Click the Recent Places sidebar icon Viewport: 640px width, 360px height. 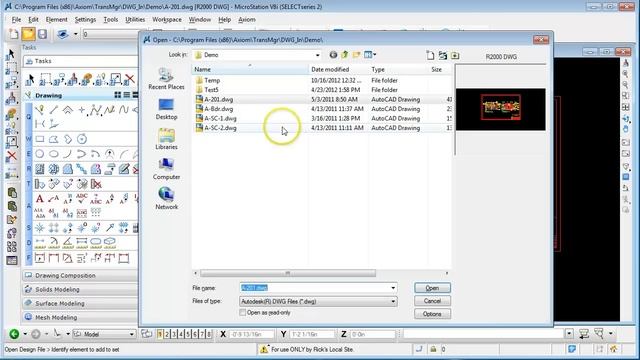166,78
